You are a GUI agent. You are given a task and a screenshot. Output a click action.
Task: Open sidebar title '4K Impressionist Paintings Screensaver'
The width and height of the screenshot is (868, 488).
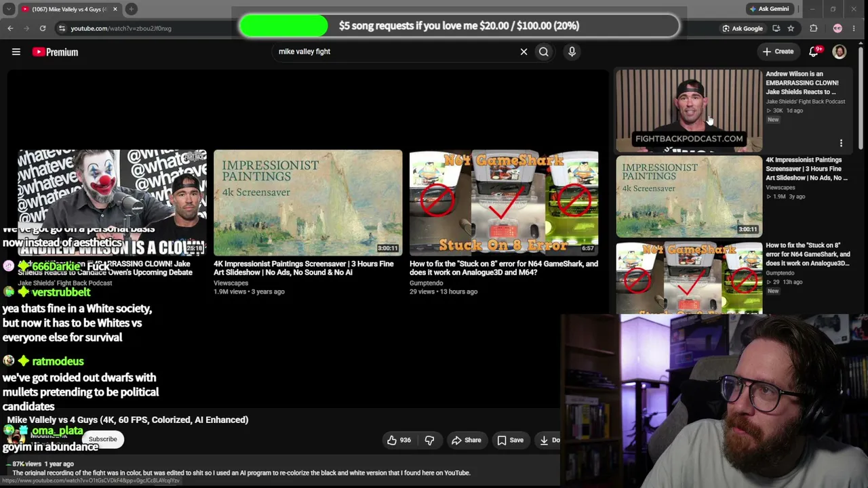point(806,169)
